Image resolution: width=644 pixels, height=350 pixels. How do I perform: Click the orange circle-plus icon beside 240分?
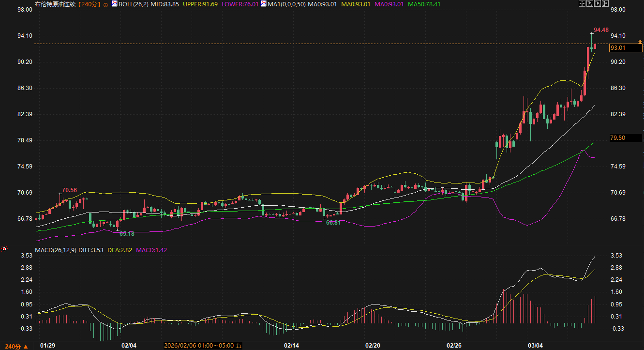pyautogui.click(x=106, y=4)
